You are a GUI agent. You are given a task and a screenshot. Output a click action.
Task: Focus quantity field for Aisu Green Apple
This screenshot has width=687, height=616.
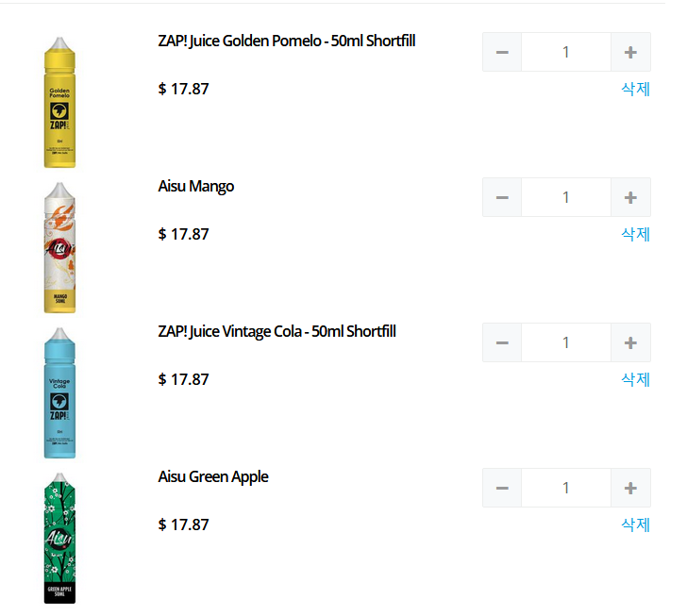pos(566,488)
